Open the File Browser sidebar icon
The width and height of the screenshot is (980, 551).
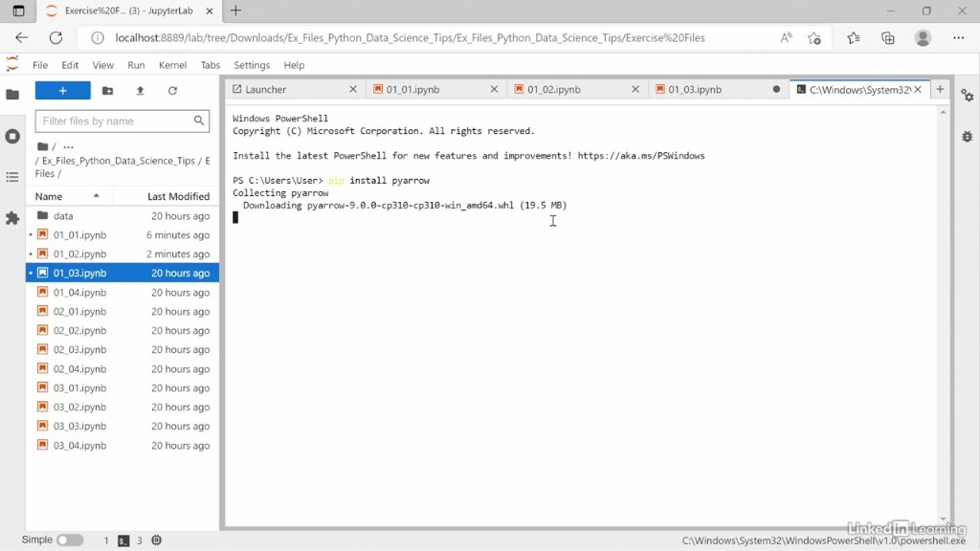[11, 95]
